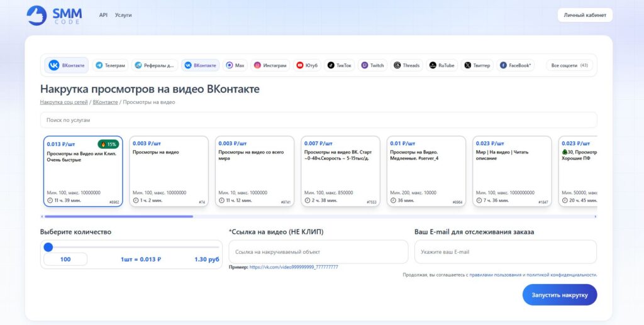Screen dimensions: 644x325
Task: Select the Просмотры на видео со всего мира card
Action: pos(255,171)
